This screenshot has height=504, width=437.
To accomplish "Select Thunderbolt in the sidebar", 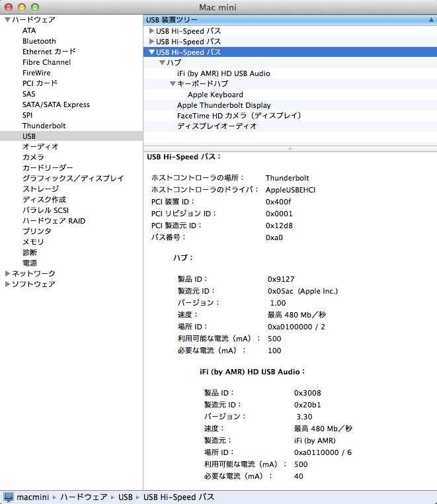I will 44,126.
